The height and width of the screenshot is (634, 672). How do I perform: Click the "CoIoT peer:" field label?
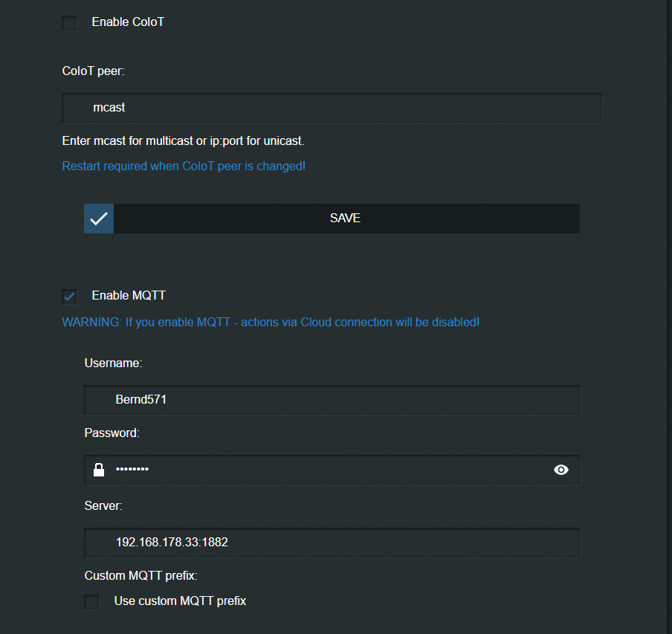pos(93,71)
